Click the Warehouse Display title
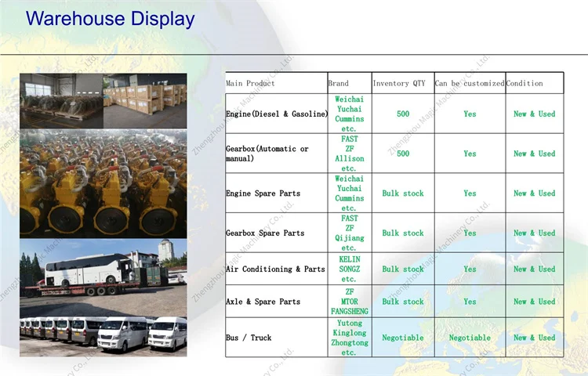The image size is (588, 376). [110, 19]
